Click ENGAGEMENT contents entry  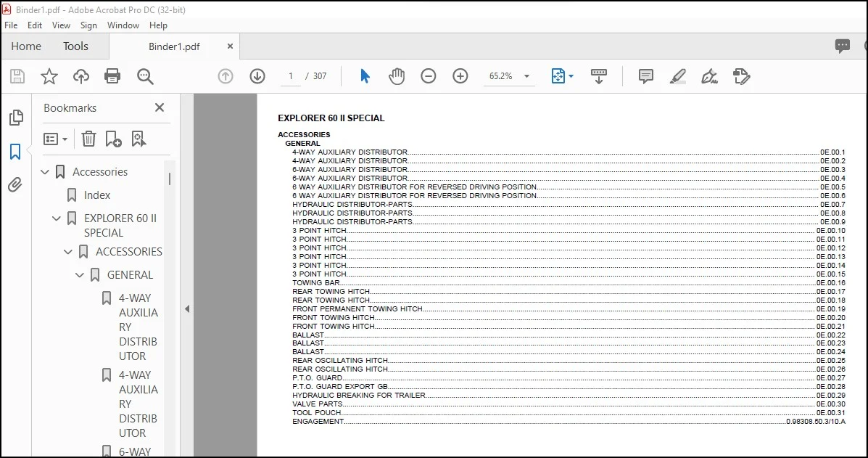point(318,422)
